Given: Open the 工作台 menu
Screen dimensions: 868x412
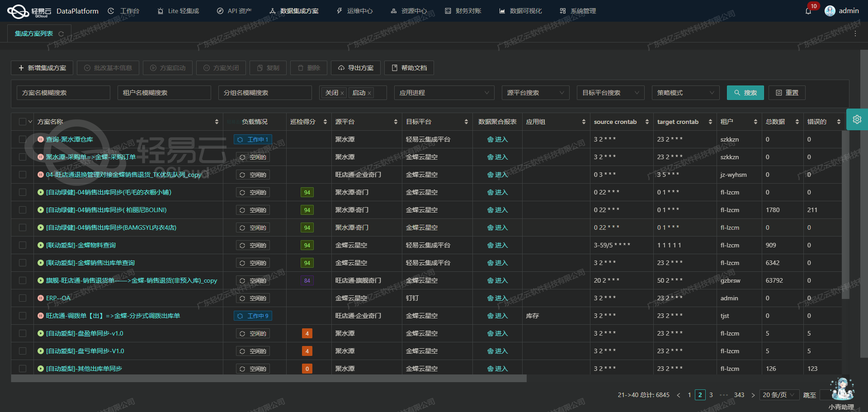Looking at the screenshot, I should pyautogui.click(x=123, y=11).
